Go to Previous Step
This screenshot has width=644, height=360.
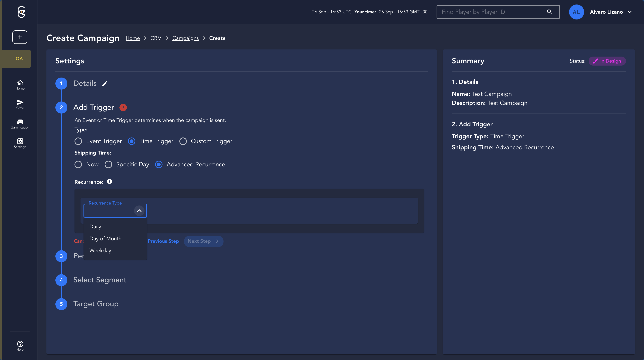tap(163, 241)
